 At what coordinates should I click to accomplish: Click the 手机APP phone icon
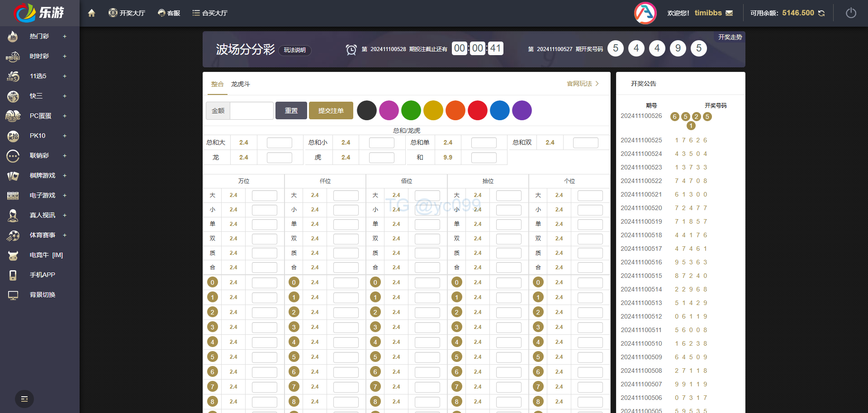point(13,275)
